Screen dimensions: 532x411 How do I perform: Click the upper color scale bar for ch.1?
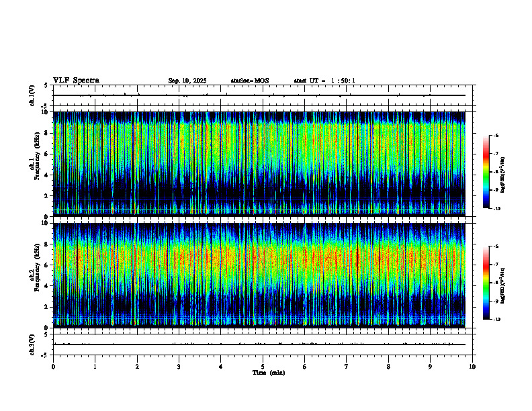click(486, 172)
